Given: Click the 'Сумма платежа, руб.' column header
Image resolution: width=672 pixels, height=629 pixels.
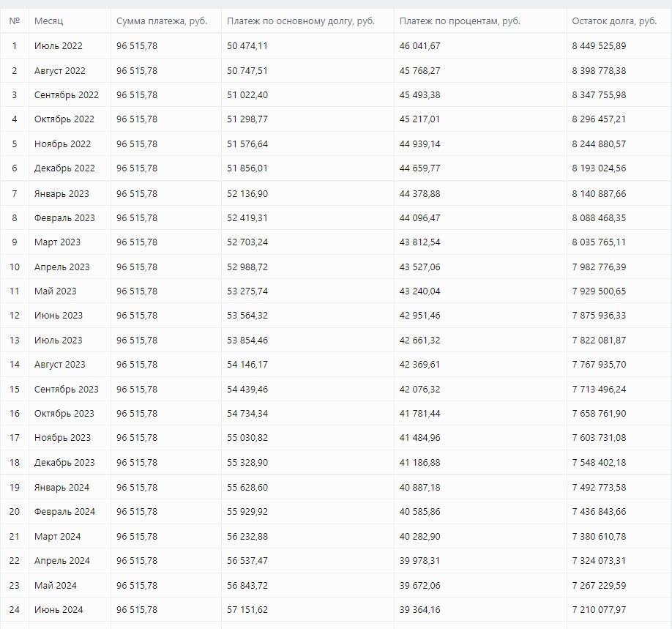Looking at the screenshot, I should coord(162,21).
